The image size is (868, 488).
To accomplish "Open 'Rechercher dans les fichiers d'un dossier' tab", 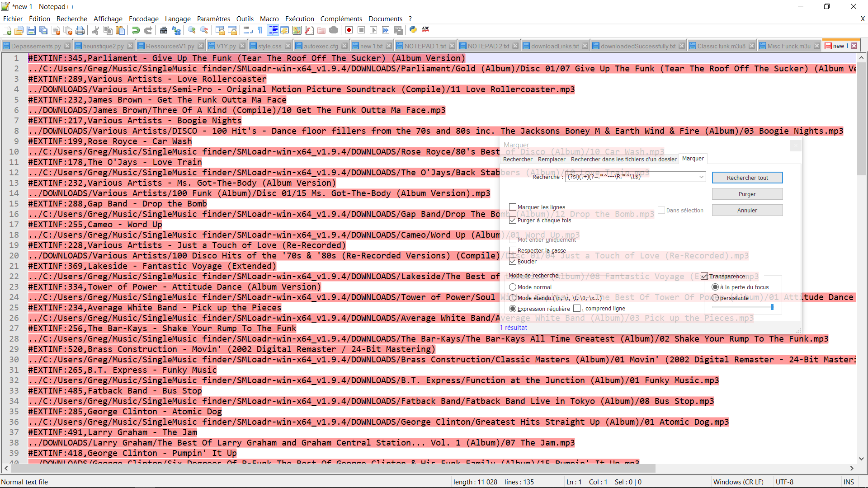I will (x=624, y=159).
